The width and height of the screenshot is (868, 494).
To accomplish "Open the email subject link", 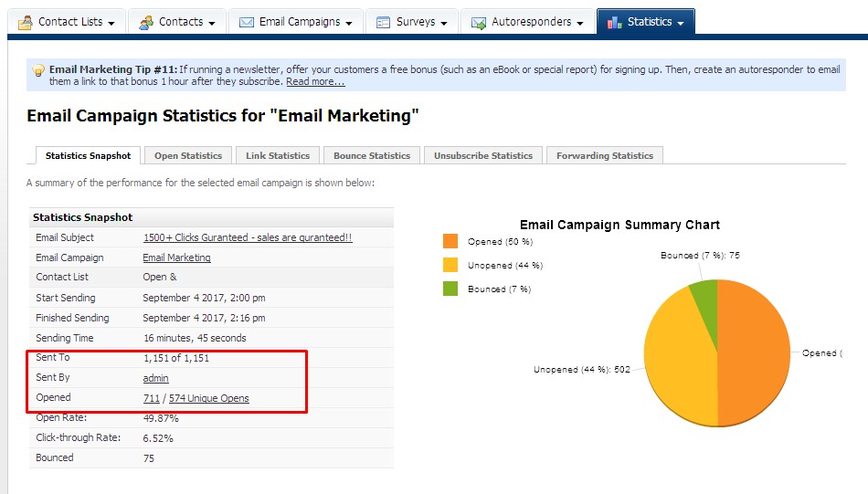I will (x=248, y=237).
